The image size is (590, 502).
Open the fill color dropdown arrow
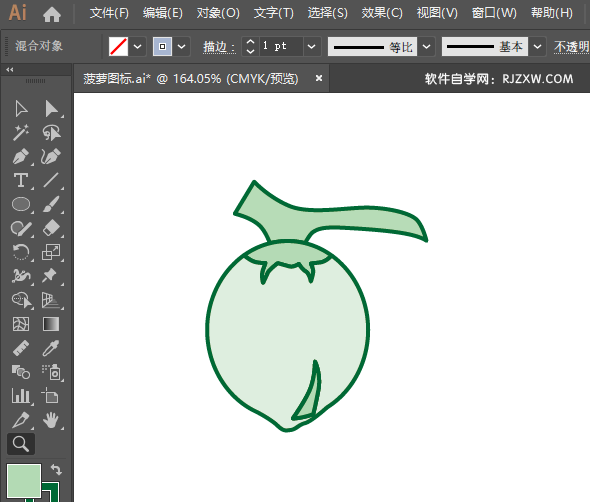coord(138,47)
